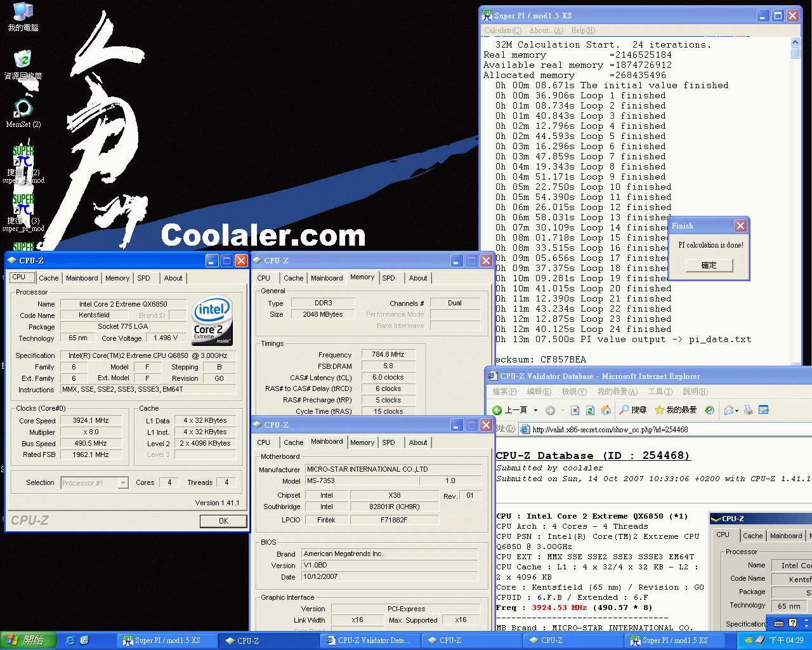
Task: Click the CPU-Z Database (ID : 254468) heading
Action: pos(593,456)
